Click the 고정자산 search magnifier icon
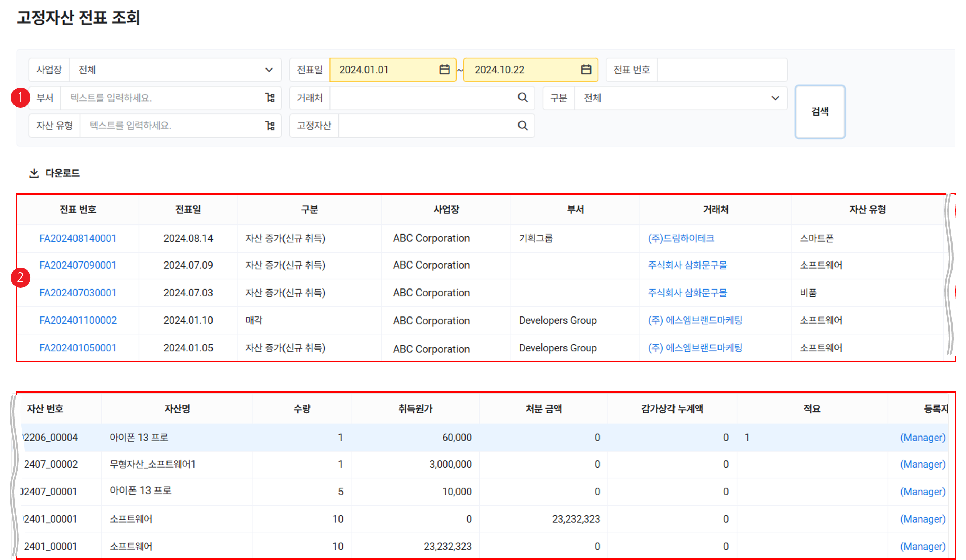 click(x=523, y=126)
